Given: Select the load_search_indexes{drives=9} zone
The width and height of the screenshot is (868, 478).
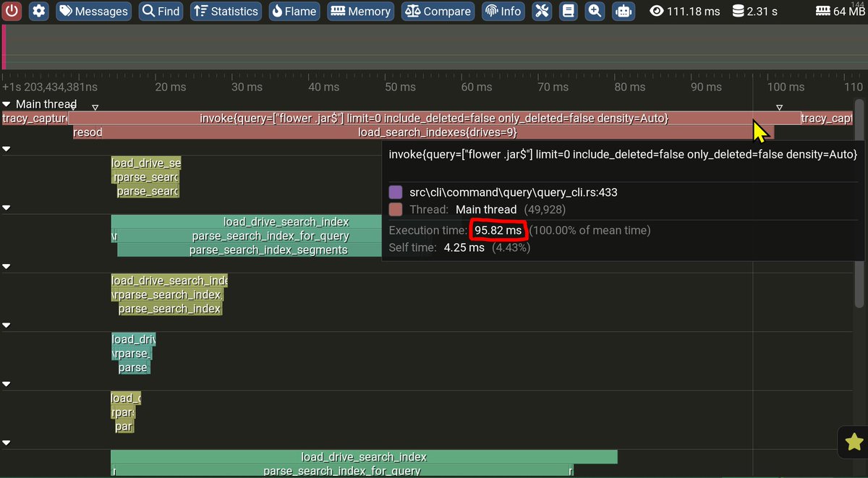Looking at the screenshot, I should pyautogui.click(x=437, y=132).
